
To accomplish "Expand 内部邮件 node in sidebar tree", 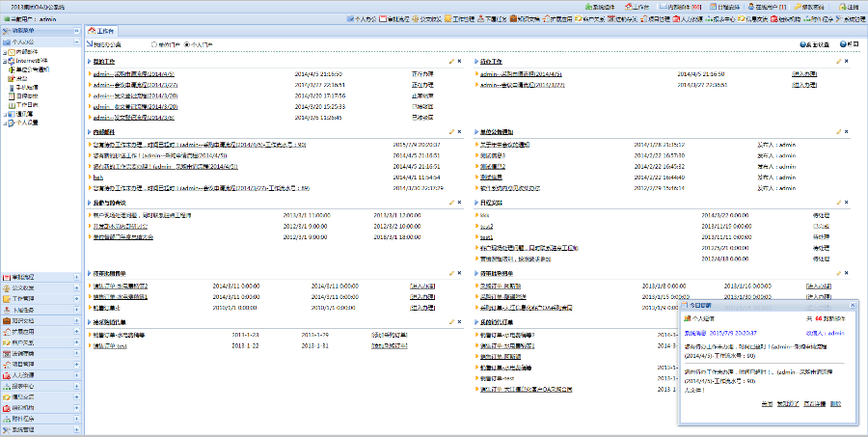I will click(5, 51).
